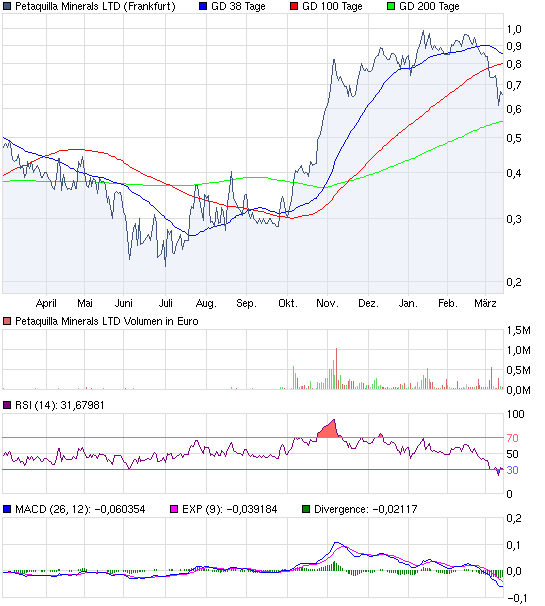Click the blue '30' RSI oversold level label

point(513,470)
